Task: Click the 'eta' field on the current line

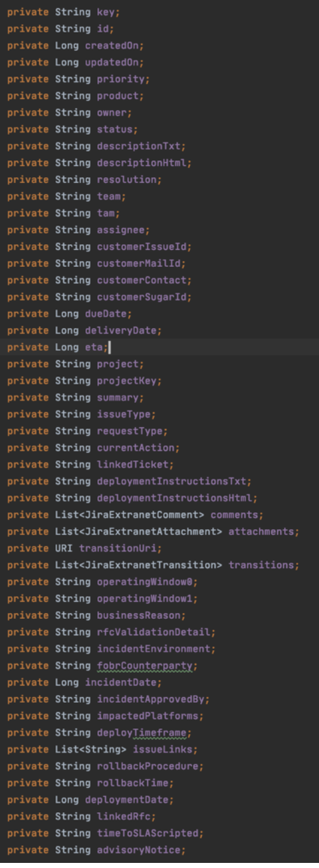Action: (x=93, y=347)
